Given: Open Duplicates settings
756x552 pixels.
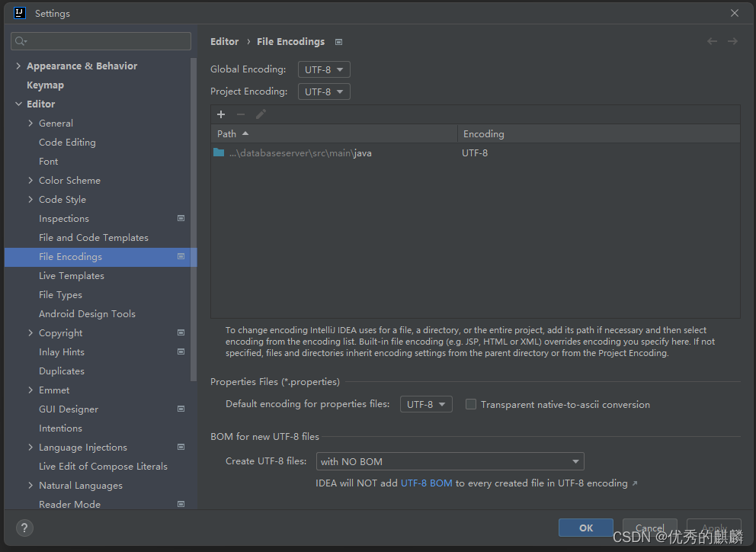Looking at the screenshot, I should pos(61,371).
